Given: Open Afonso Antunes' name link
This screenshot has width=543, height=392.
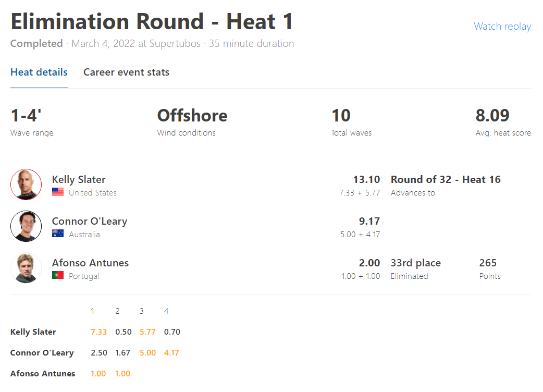Looking at the screenshot, I should [90, 263].
